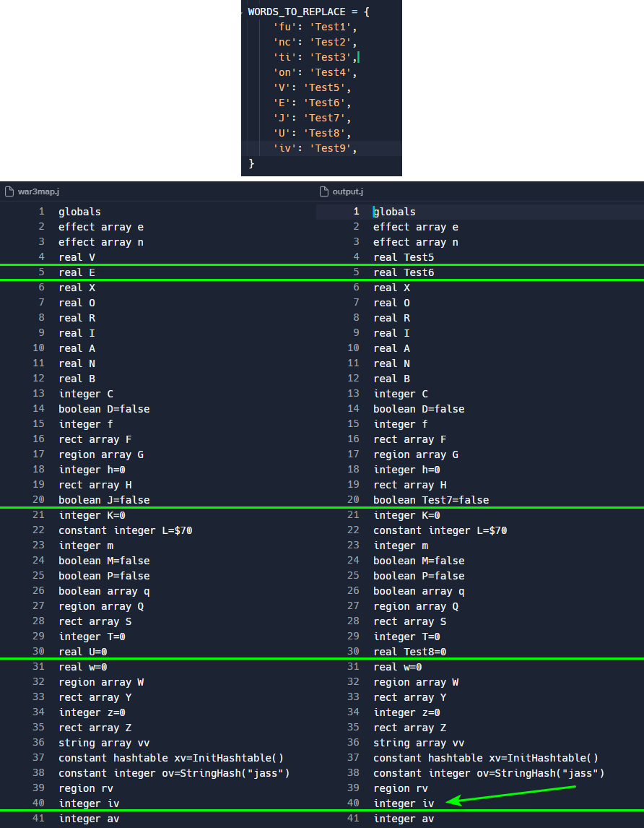
Task: Click line 'real Test5' in output.j
Action: pyautogui.click(x=404, y=257)
